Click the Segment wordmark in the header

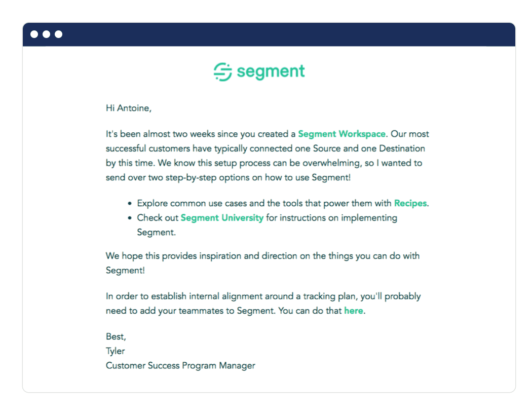271,72
